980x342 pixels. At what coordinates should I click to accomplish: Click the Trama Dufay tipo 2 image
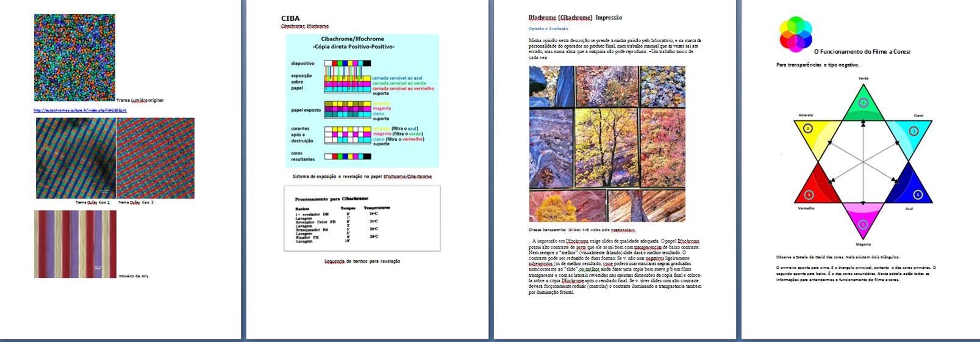coord(156,158)
